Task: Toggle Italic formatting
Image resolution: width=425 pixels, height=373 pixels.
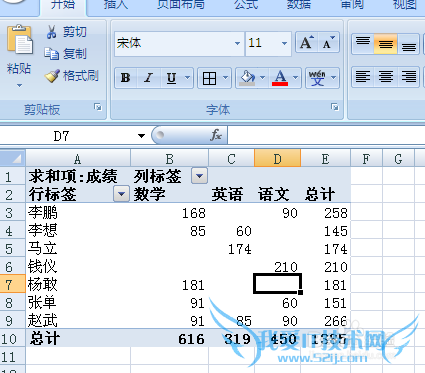Action: pos(148,78)
